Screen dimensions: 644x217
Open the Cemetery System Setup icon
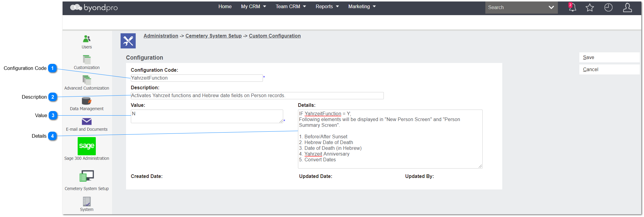pyautogui.click(x=87, y=176)
